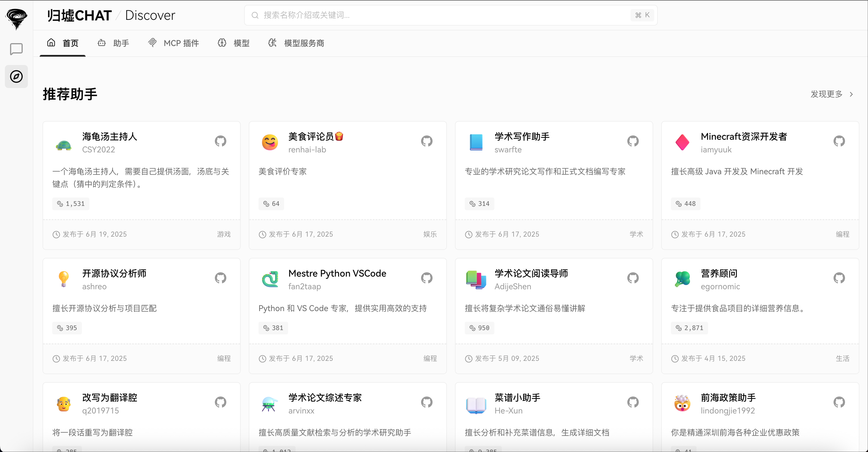Go to the 模型服务商 tab
868x452 pixels.
click(x=296, y=43)
